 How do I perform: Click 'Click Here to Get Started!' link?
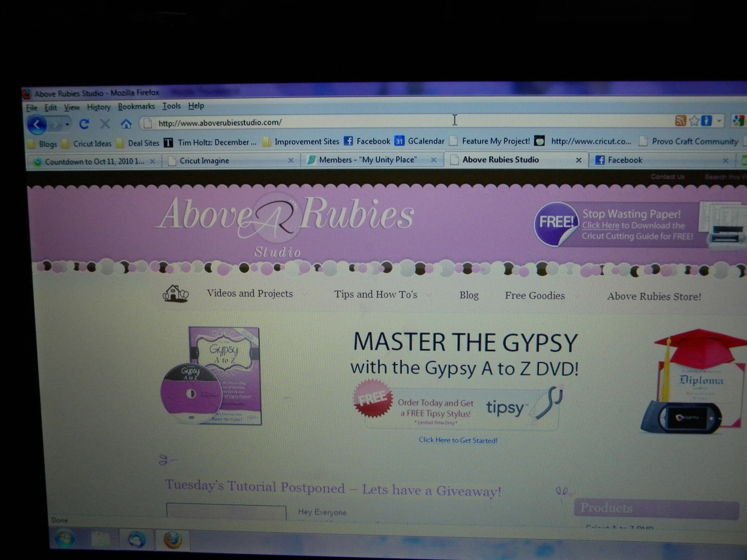tap(458, 440)
